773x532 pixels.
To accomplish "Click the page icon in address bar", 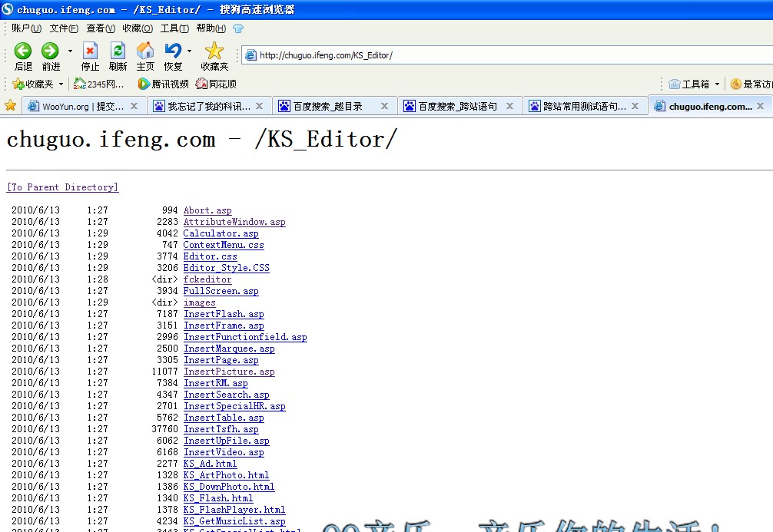I will [250, 55].
